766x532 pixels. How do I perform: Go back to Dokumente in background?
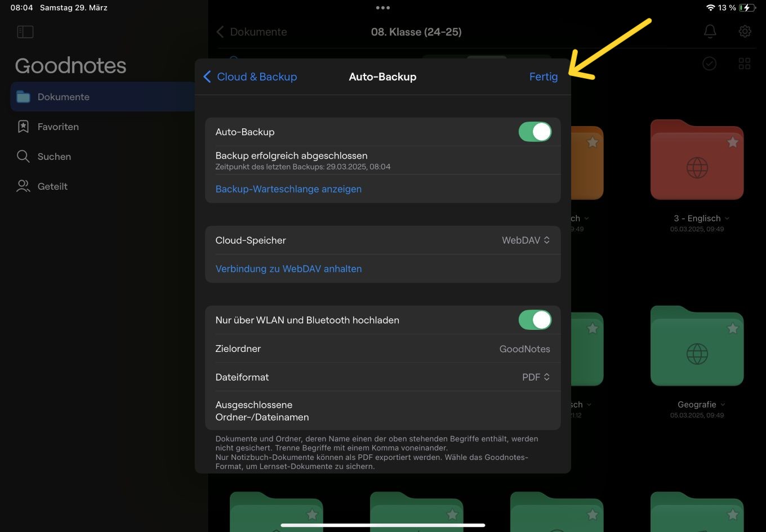[252, 32]
